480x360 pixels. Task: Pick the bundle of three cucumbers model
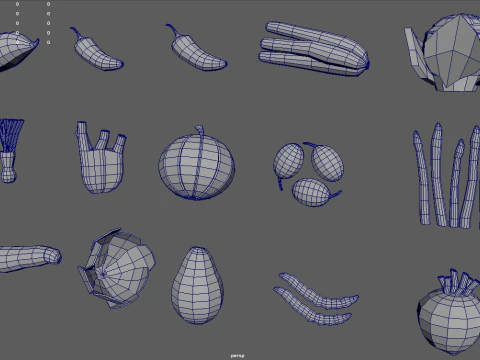(x=313, y=49)
